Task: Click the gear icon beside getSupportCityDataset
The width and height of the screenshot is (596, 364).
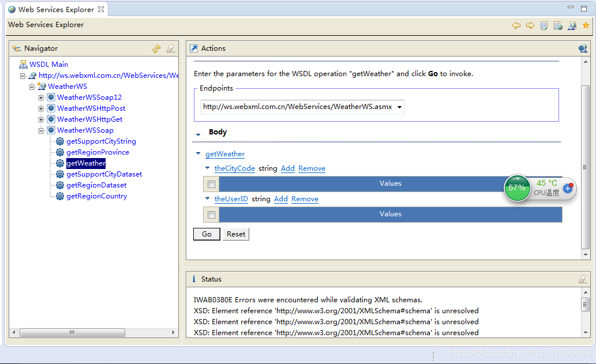Action: pyautogui.click(x=60, y=174)
